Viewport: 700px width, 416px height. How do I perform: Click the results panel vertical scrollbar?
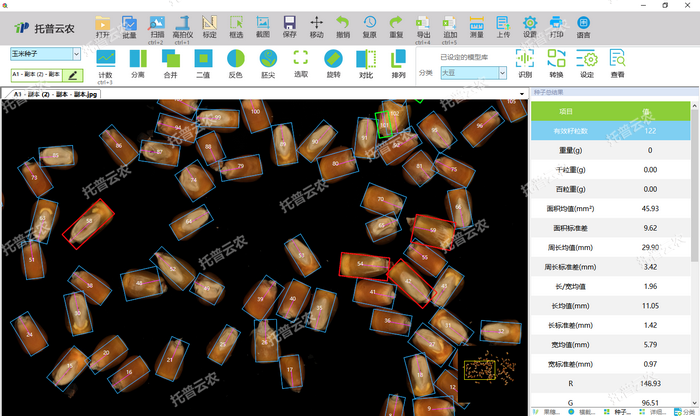(695, 250)
